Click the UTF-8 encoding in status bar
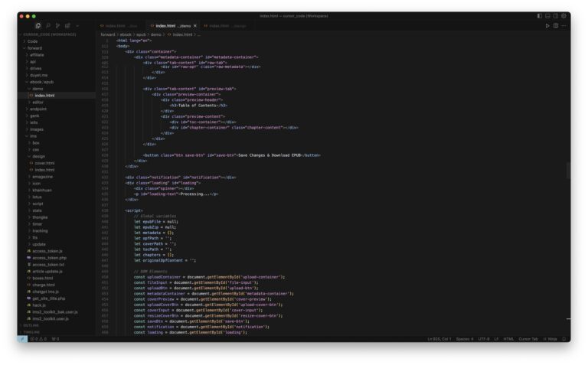 [484, 339]
